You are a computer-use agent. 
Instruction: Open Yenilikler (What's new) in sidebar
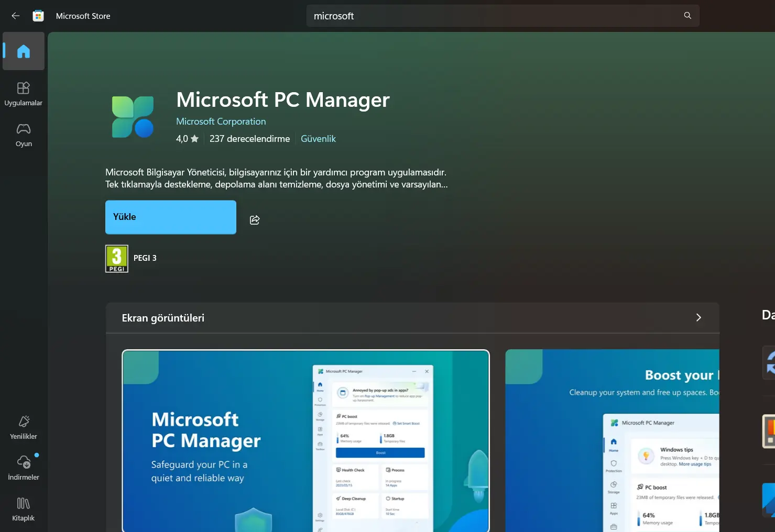24,427
